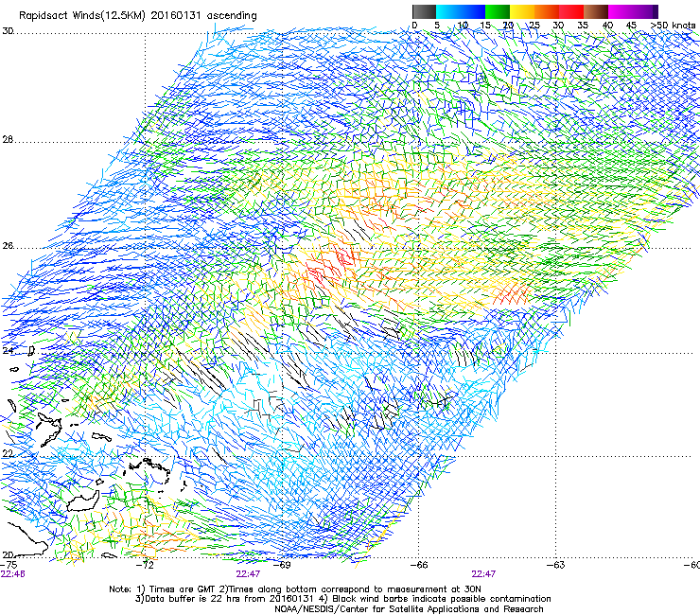This screenshot has height=615, width=700.
Task: Click the cyan-blue 5-15 knots legend swatch
Action: click(461, 11)
